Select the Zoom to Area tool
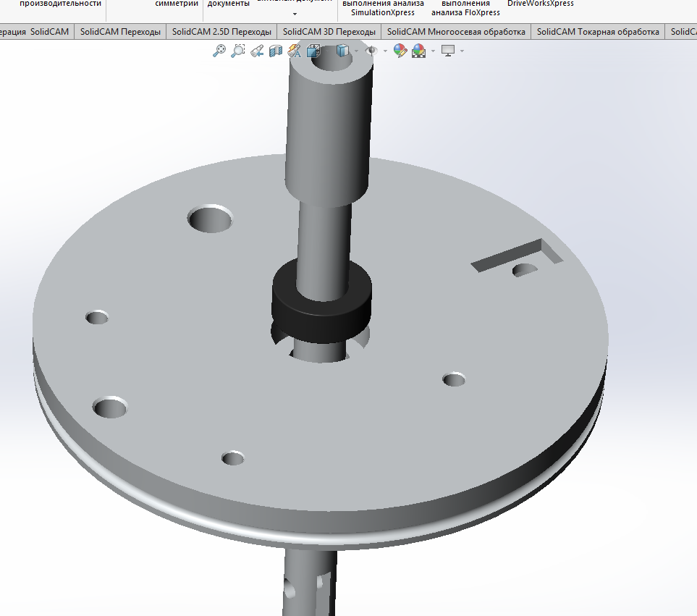Screen dimensions: 697x616 [x=238, y=51]
